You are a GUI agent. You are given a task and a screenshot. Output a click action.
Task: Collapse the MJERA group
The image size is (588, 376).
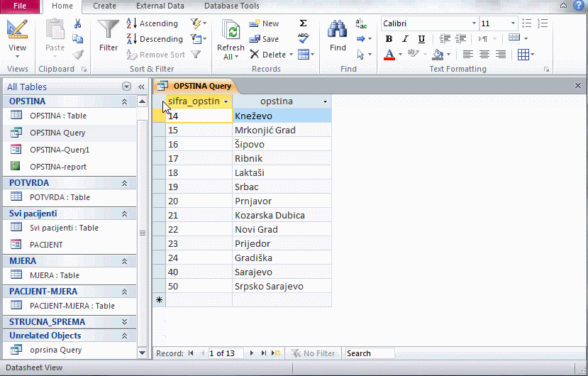pyautogui.click(x=124, y=261)
